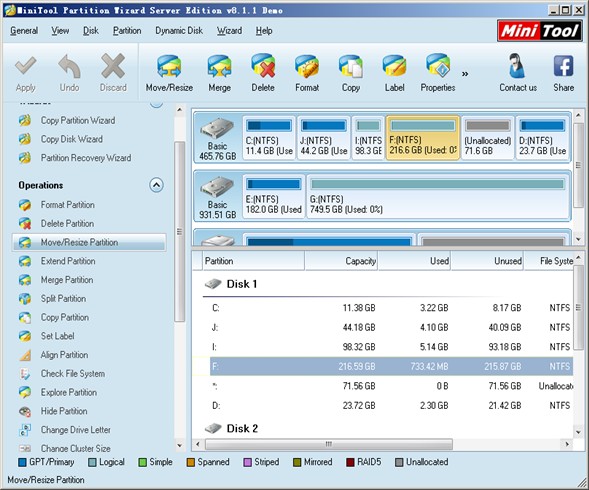Select the I: row with 98.32 GB
The height and width of the screenshot is (490, 589).
pyautogui.click(x=391, y=347)
